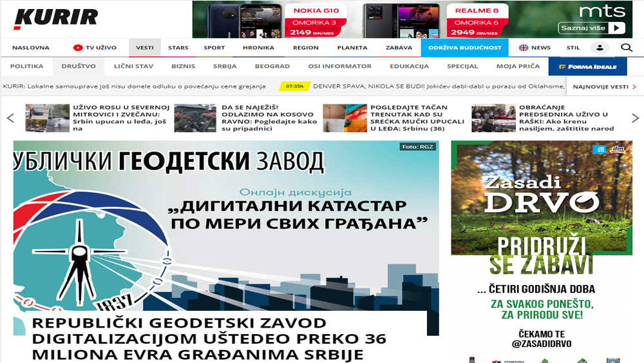Image resolution: width=644 pixels, height=363 pixels.
Task: Click ticker about cene grejanja
Action: (x=135, y=86)
